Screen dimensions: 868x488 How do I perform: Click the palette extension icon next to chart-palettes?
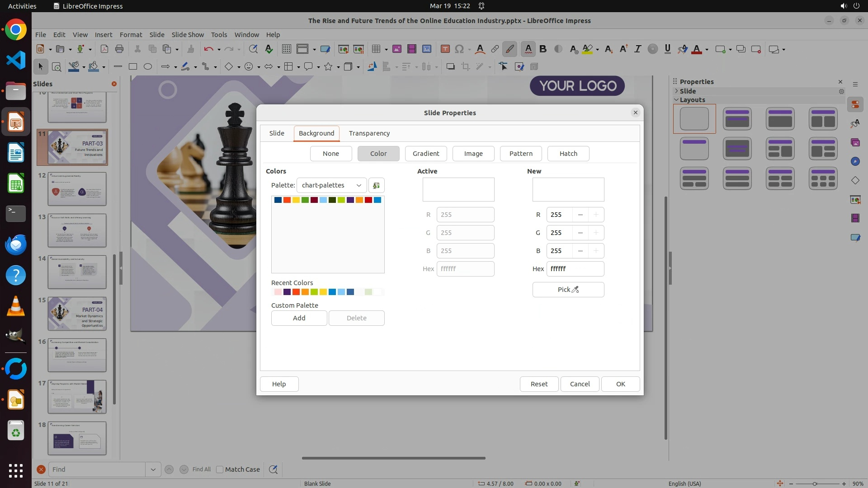(x=376, y=185)
